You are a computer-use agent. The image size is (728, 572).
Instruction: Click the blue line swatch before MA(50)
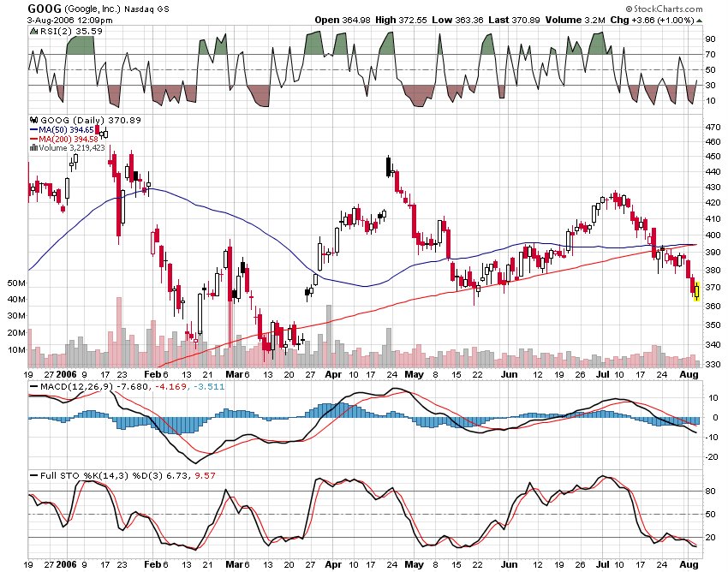pos(34,130)
